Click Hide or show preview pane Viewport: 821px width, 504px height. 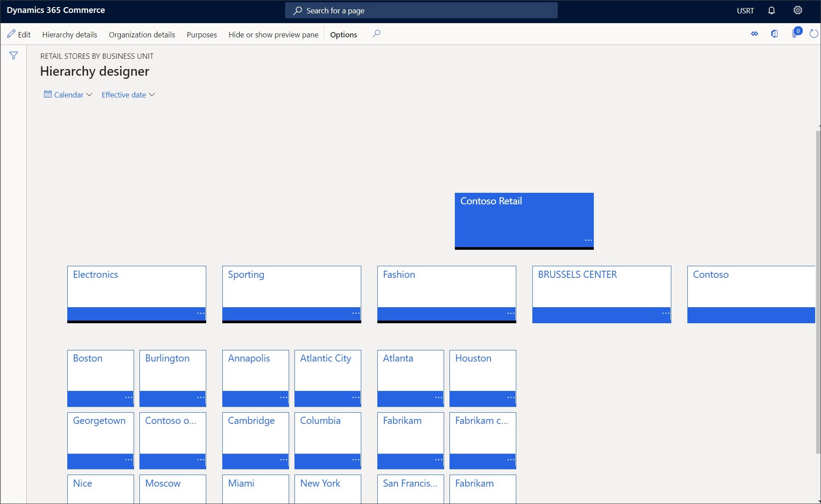click(274, 35)
